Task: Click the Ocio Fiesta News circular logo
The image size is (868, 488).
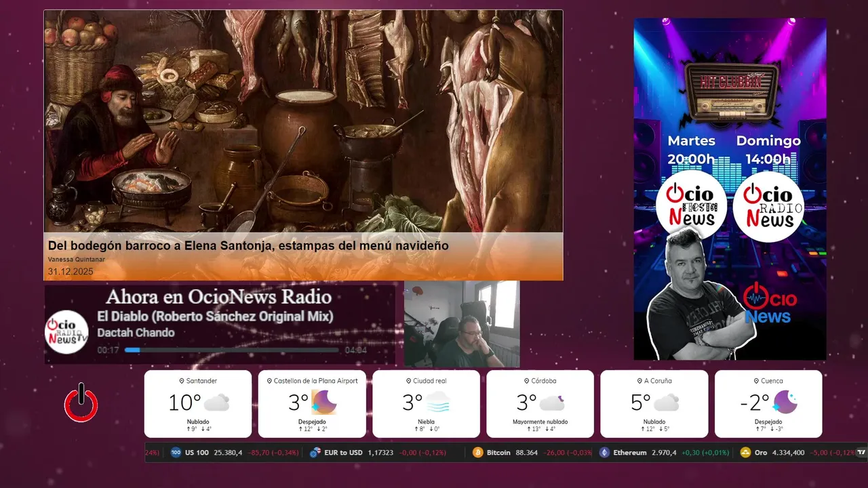Action: click(691, 206)
